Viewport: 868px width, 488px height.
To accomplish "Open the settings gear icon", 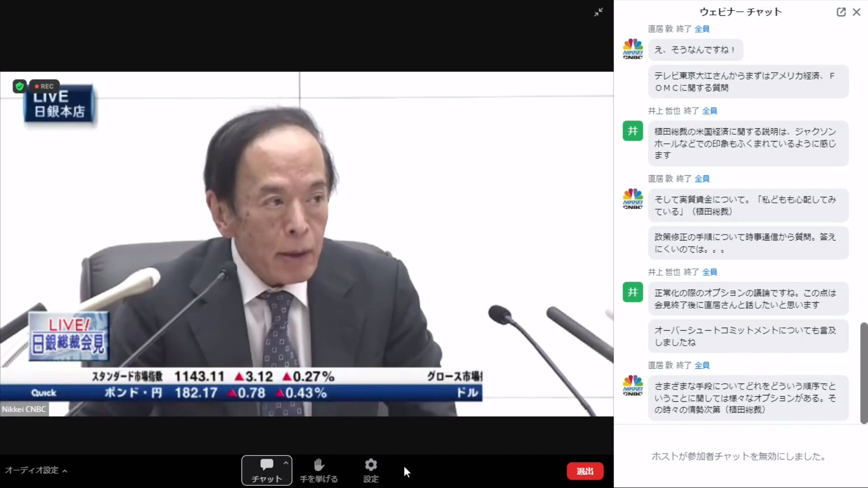I will click(x=371, y=465).
